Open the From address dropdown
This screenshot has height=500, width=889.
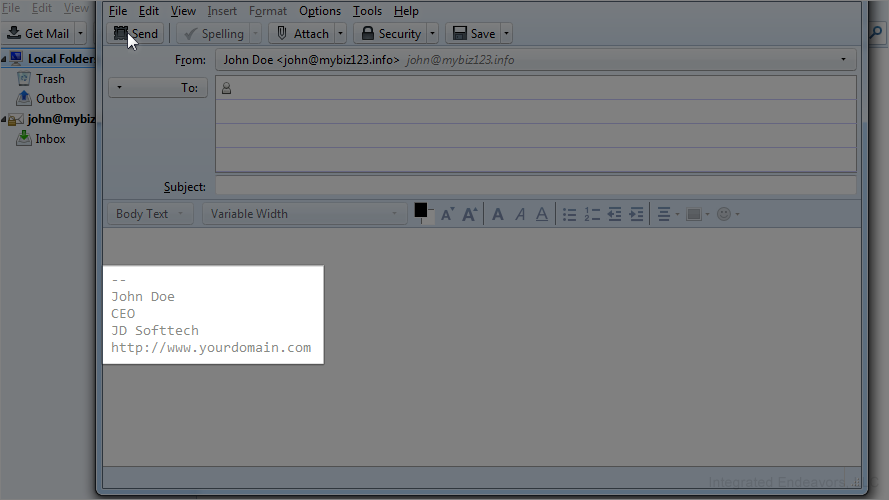pyautogui.click(x=535, y=60)
